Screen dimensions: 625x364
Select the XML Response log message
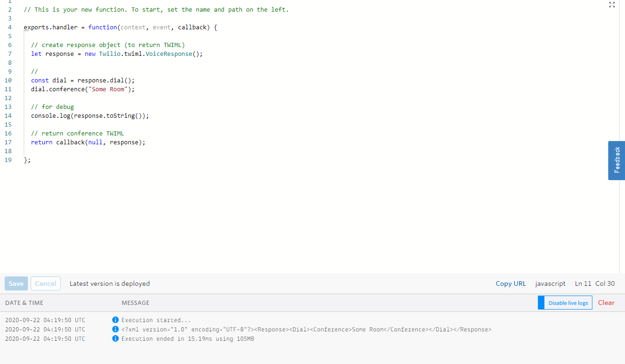[306, 330]
